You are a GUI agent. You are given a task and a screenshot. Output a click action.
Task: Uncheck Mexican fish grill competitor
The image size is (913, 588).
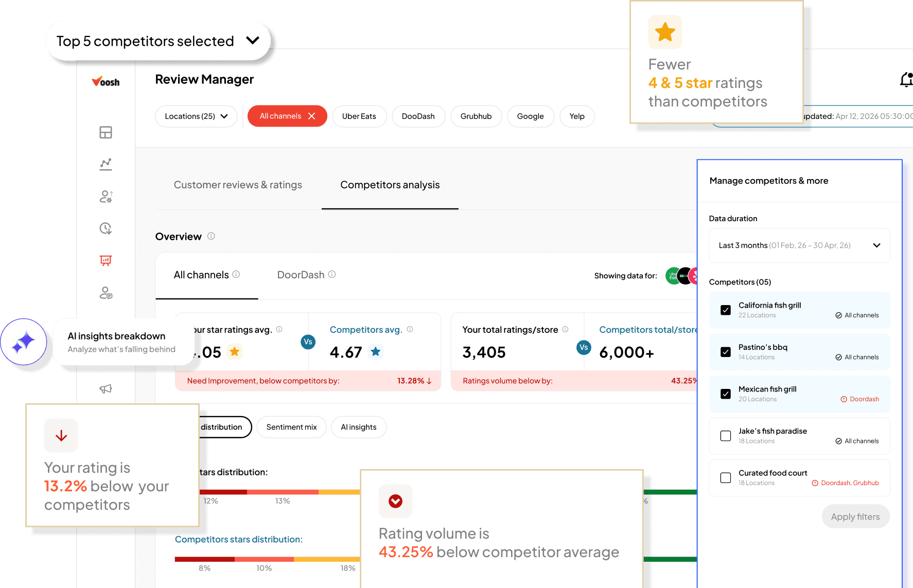pos(726,394)
